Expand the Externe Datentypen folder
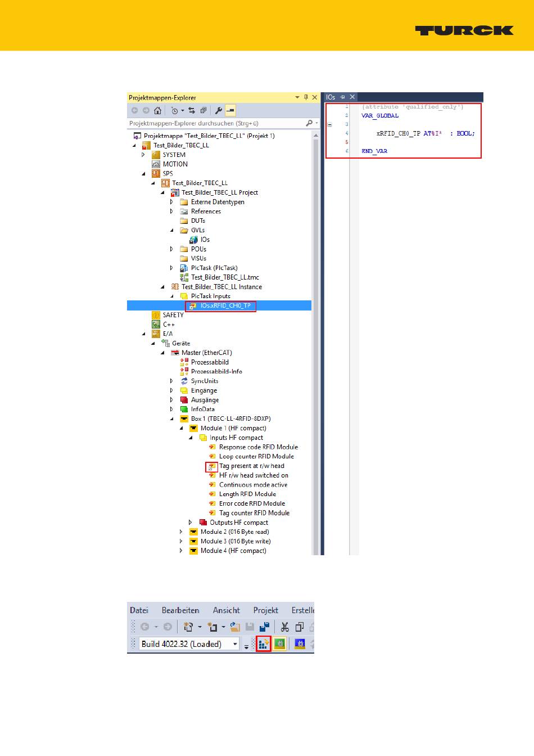This screenshot has width=534, height=756. [171, 202]
